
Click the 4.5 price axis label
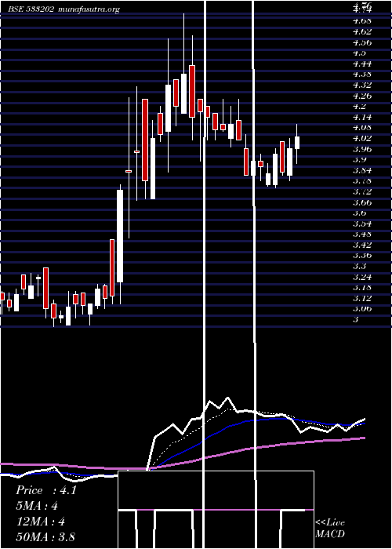coord(359,53)
